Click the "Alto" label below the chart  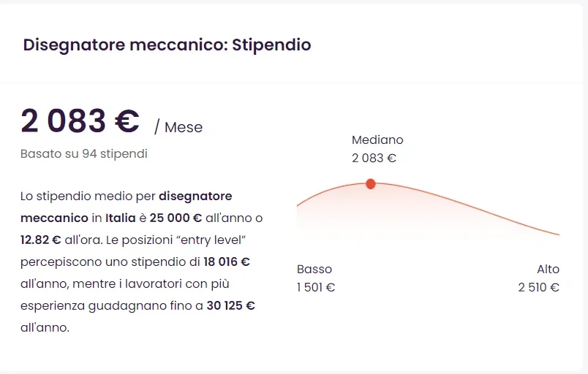click(548, 269)
